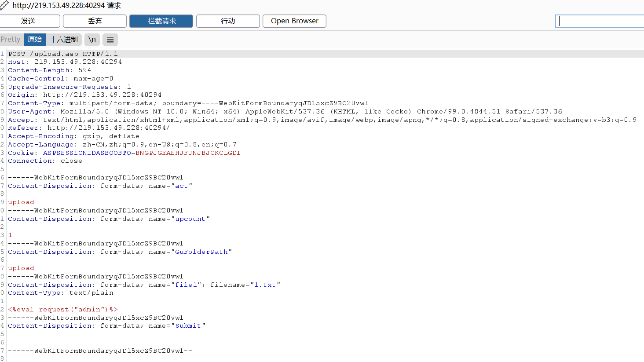Open the hamburger editor options menu

(x=110, y=40)
